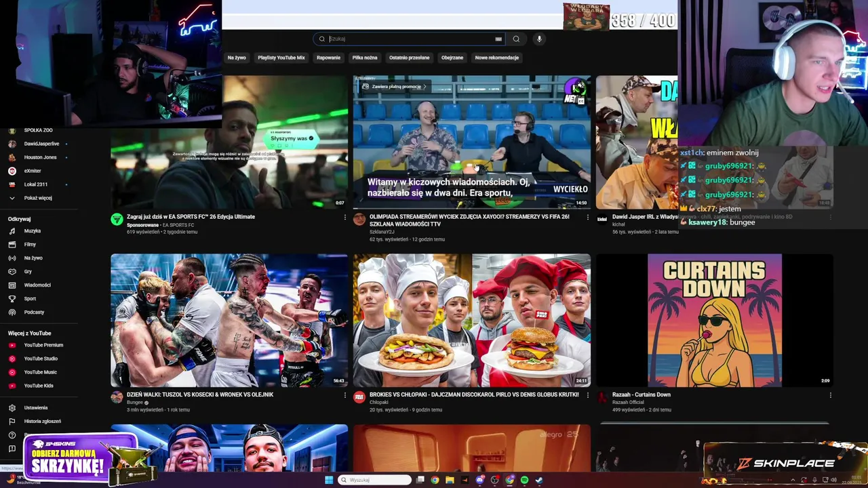Viewport: 868px width, 488px height.
Task: Select the Ostatnio przesłane chip
Action: pos(409,58)
